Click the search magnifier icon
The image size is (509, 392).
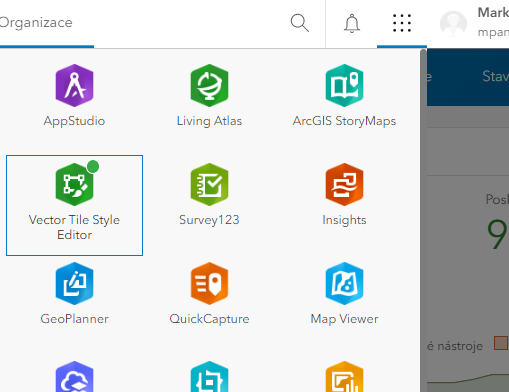point(299,23)
